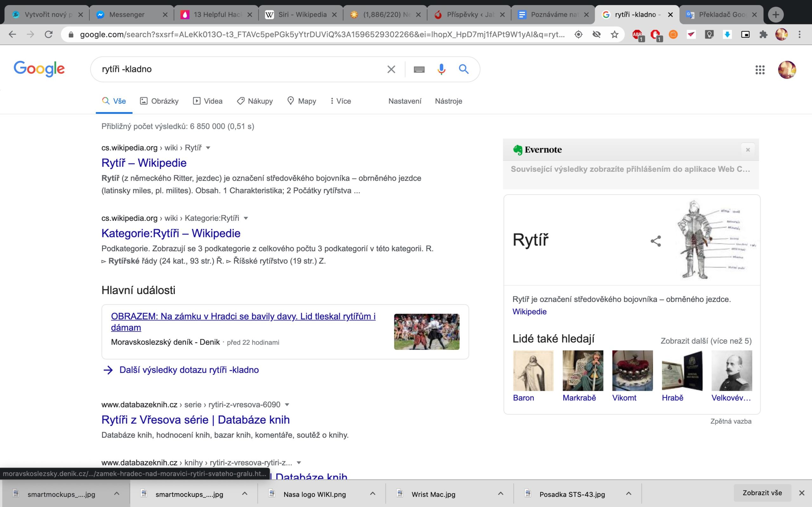Reload the page with the refresh icon
812x507 pixels.
[x=48, y=34]
